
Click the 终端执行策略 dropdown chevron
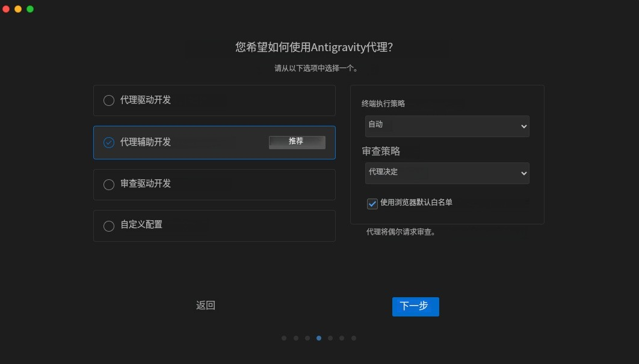click(x=523, y=126)
